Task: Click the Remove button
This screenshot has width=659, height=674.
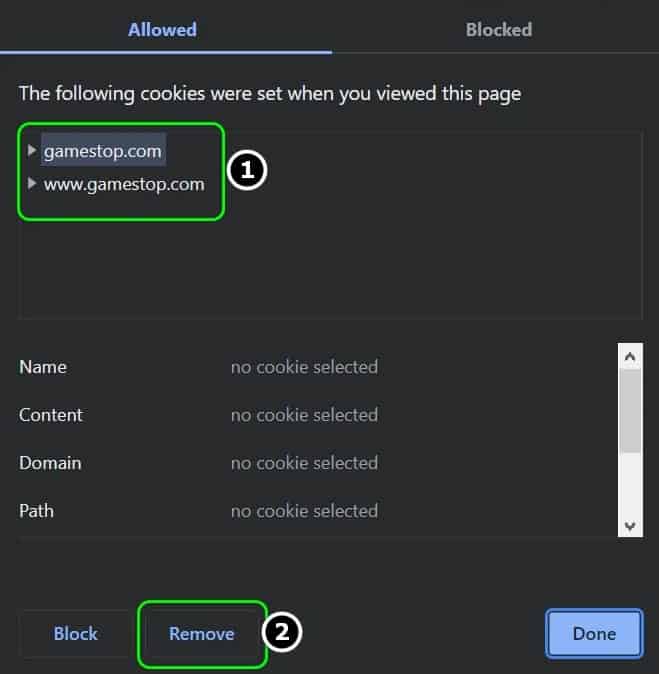Action: (x=202, y=634)
